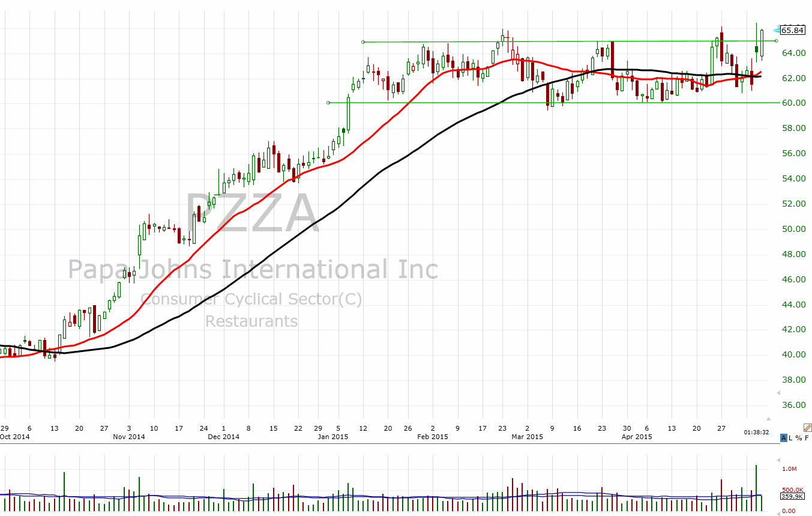Click the Dec 2014 date axis label
Viewport: 812px width, 516px height.
point(224,437)
